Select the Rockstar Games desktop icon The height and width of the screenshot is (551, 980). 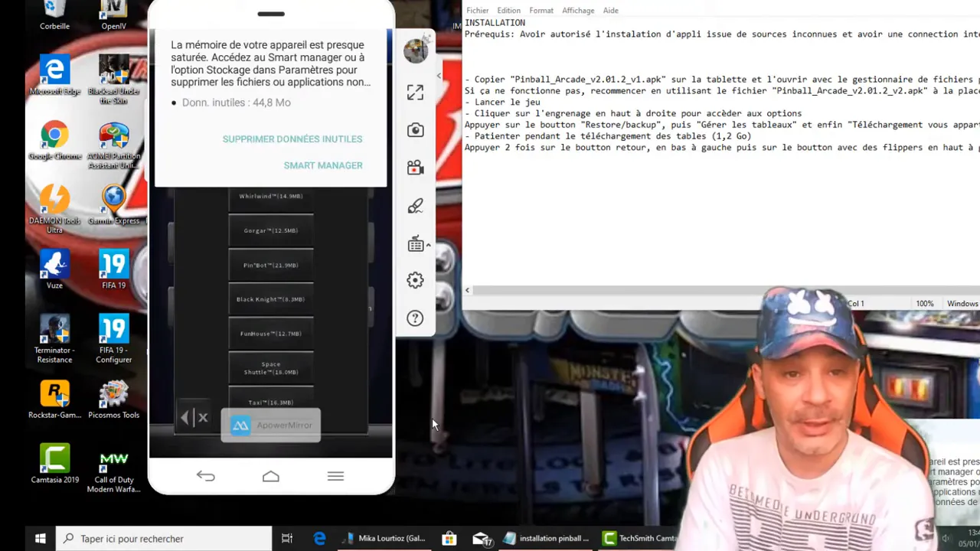(54, 400)
